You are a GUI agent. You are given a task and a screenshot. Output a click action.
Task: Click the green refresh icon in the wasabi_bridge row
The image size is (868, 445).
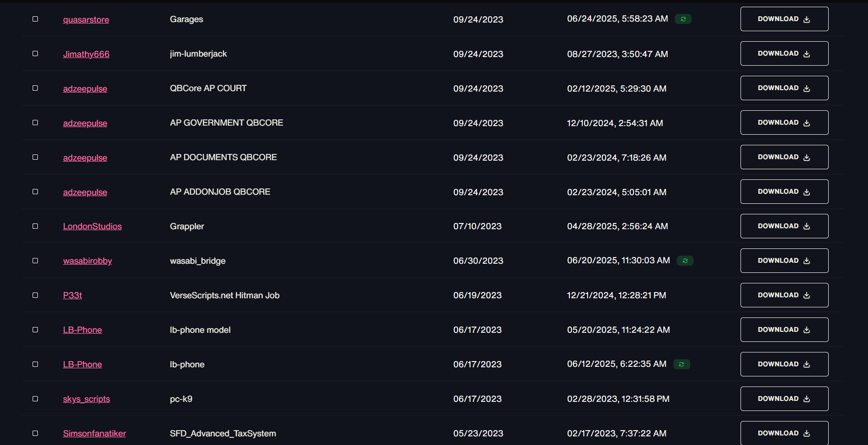pos(685,261)
